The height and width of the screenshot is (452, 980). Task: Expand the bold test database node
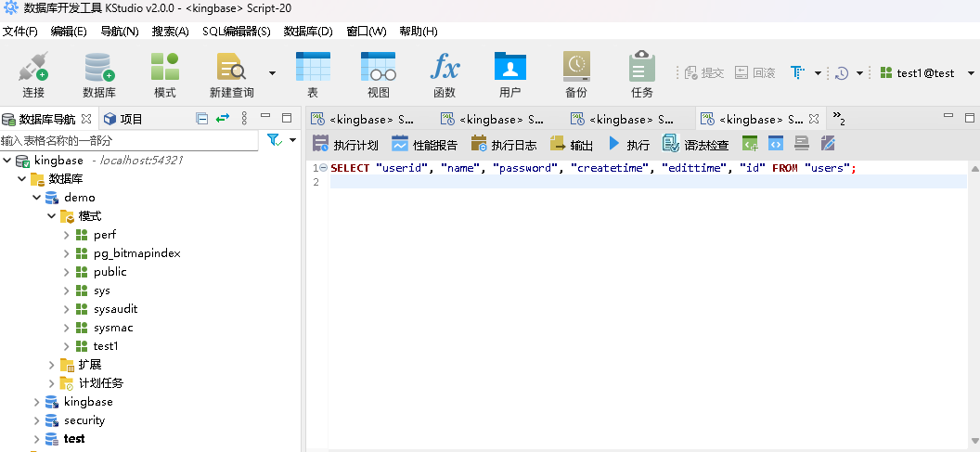(37, 439)
